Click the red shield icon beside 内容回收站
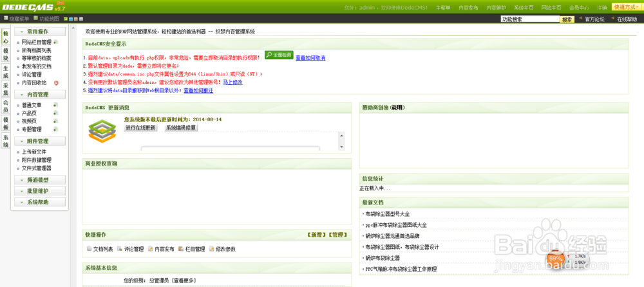The height and width of the screenshot is (287, 644). [56, 83]
